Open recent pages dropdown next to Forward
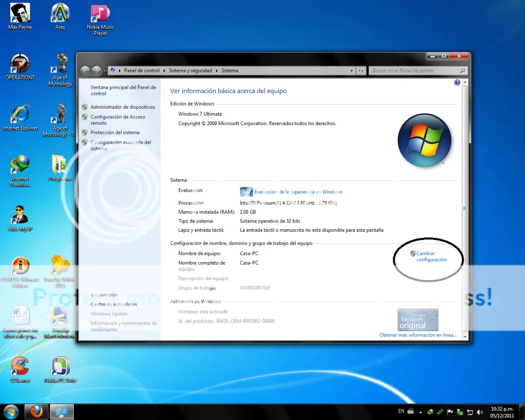 pos(105,71)
